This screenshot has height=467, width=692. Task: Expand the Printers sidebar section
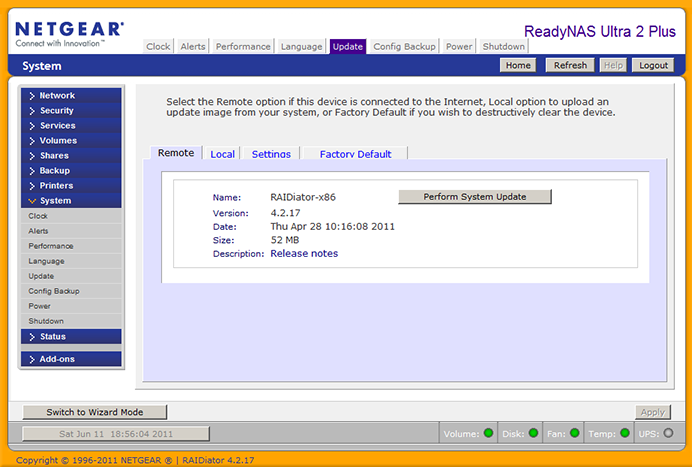tap(71, 185)
